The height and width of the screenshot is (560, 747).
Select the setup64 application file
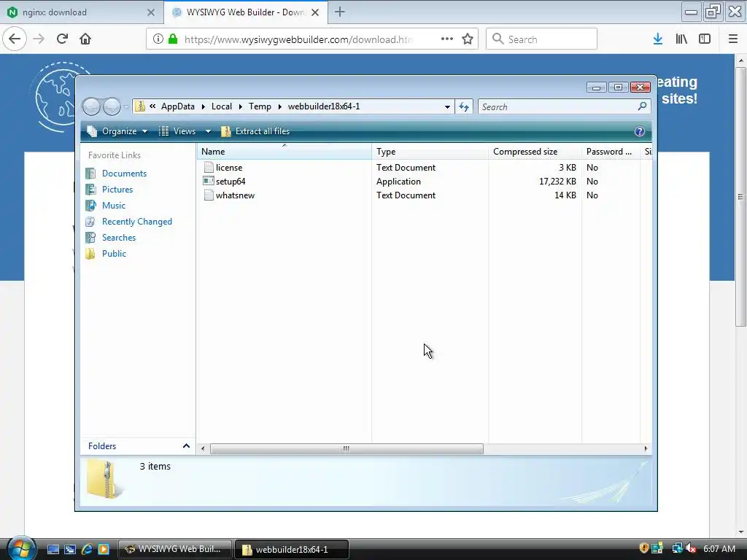point(230,182)
